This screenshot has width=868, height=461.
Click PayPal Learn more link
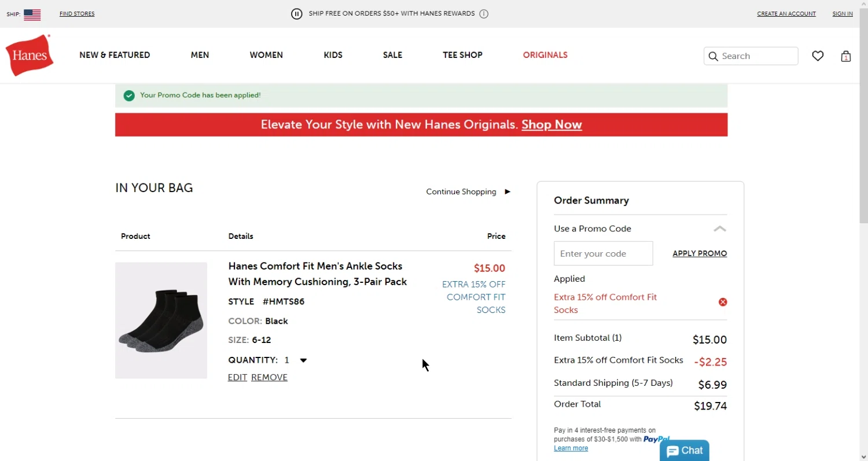click(571, 448)
